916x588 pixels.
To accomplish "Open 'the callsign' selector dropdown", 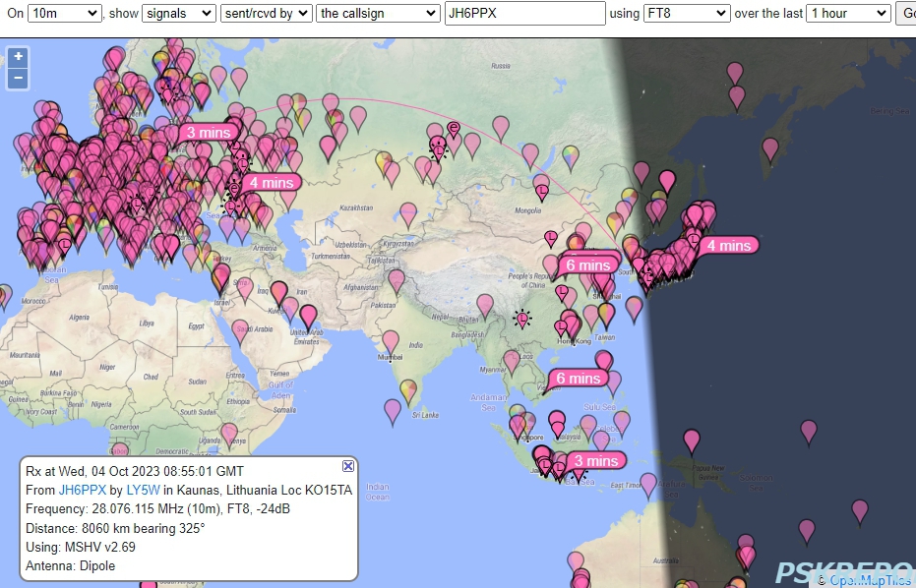I will coord(378,13).
